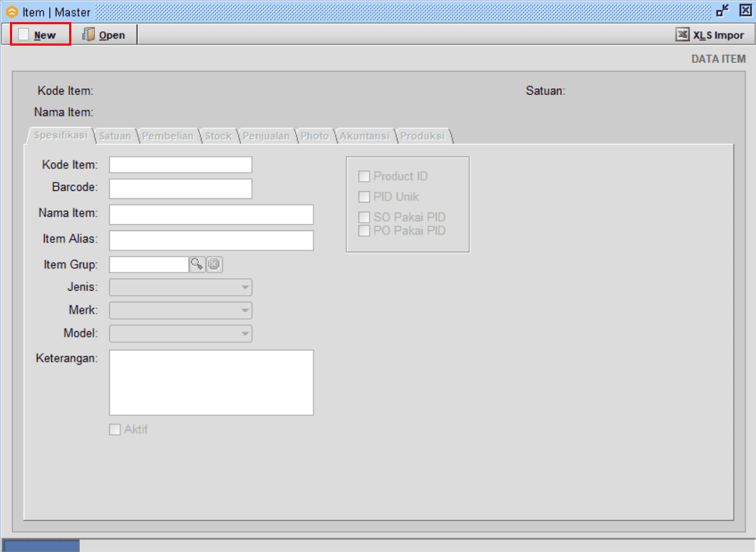Focus the Item Alias text field
This screenshot has height=552, width=756.
211,240
